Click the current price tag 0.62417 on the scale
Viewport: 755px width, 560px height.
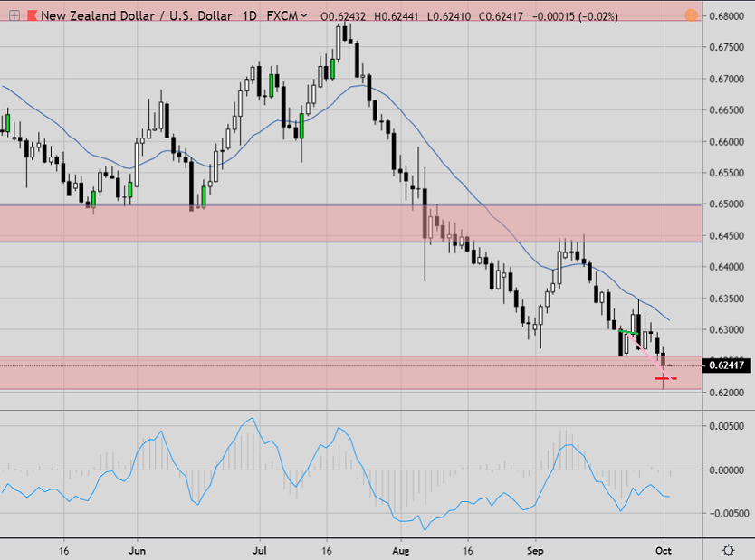(x=727, y=365)
